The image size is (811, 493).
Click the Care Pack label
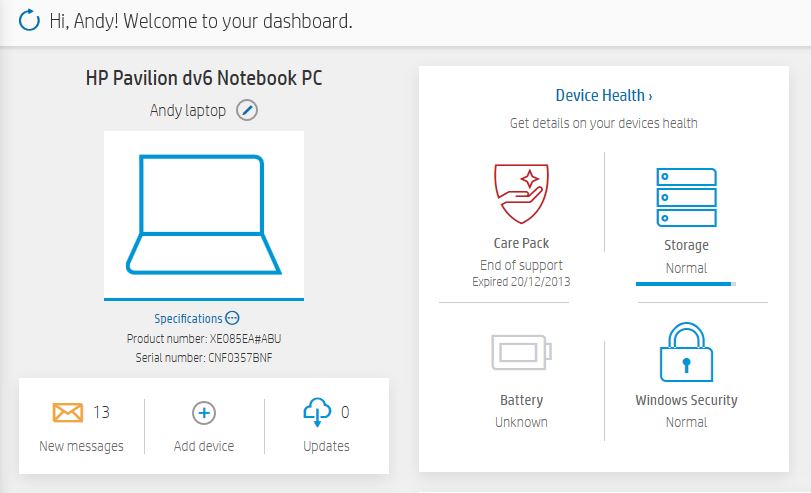pyautogui.click(x=521, y=243)
